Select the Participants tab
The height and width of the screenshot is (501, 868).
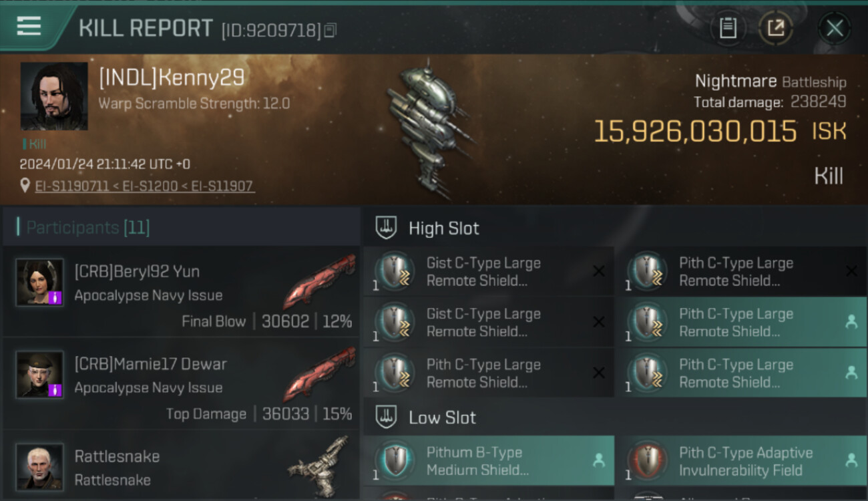(x=87, y=227)
